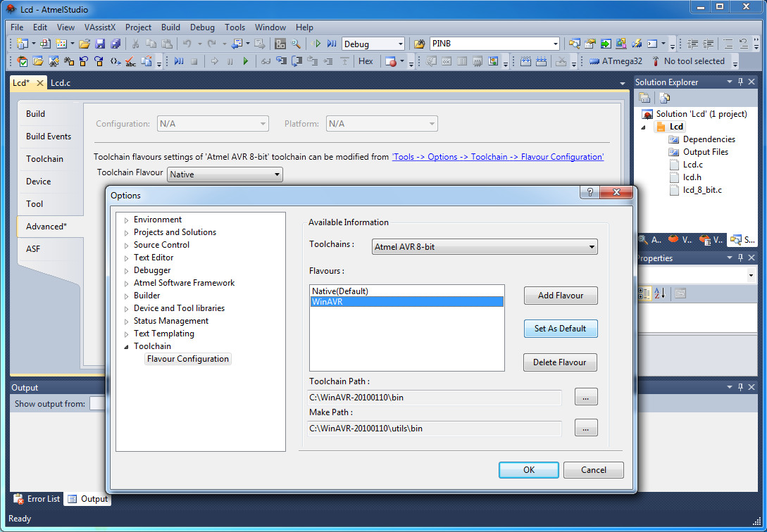Click the No tool selected button
This screenshot has height=532, width=767.
pos(688,61)
